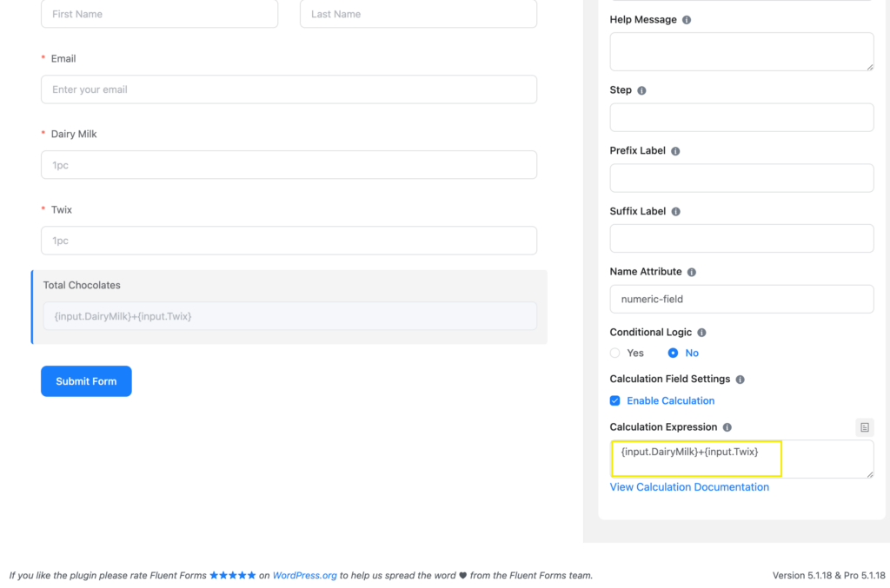
Task: Click the Name Attribute numeric-field input
Action: click(x=741, y=299)
